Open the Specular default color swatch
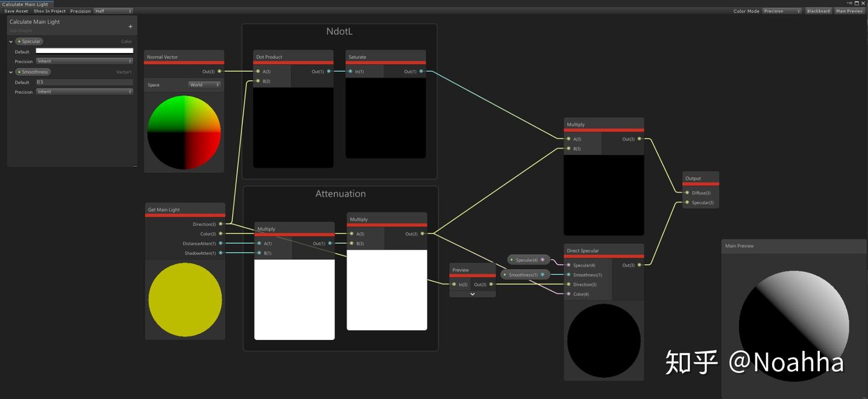 tap(83, 52)
